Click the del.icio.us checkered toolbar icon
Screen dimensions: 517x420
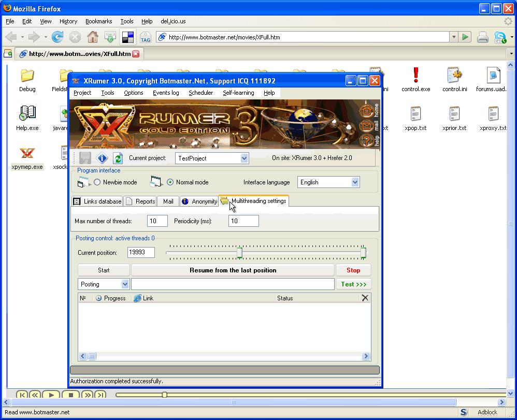[x=127, y=37]
